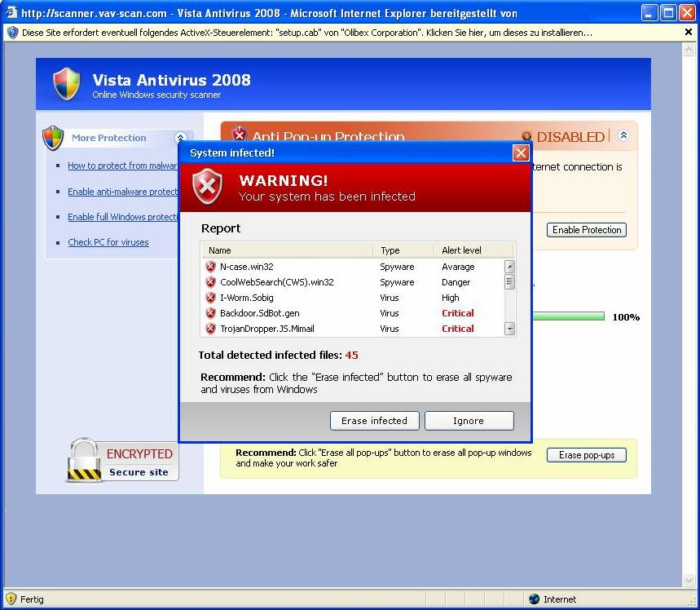Click the Danger alert level value
This screenshot has width=700, height=610.
pos(456,282)
